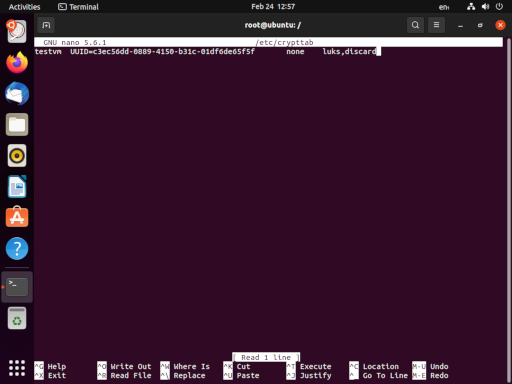The width and height of the screenshot is (512, 384).
Task: Launch the Rhythmbox music player
Action: point(17,156)
